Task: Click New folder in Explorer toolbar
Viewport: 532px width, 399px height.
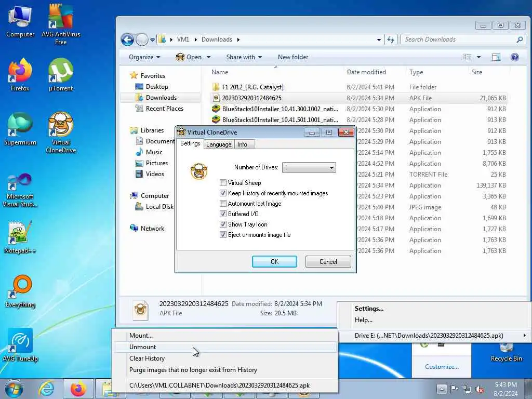Action: (293, 57)
